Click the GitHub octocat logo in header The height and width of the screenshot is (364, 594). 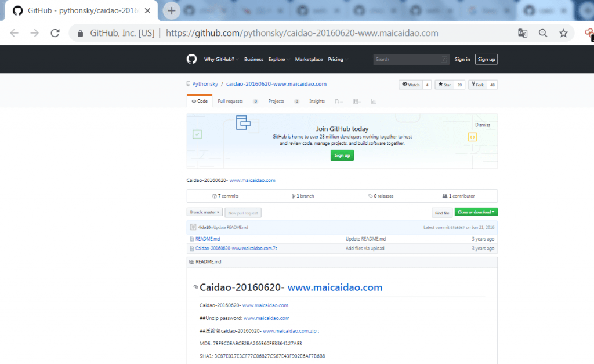coord(191,59)
